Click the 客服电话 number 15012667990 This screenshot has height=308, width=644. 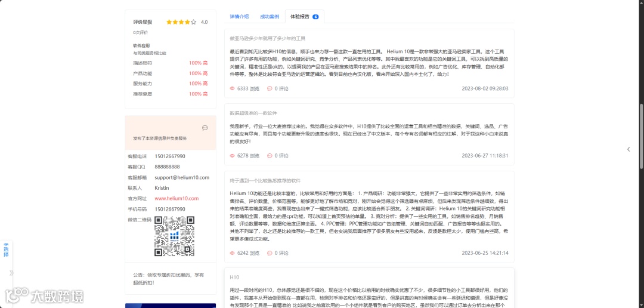pos(170,156)
